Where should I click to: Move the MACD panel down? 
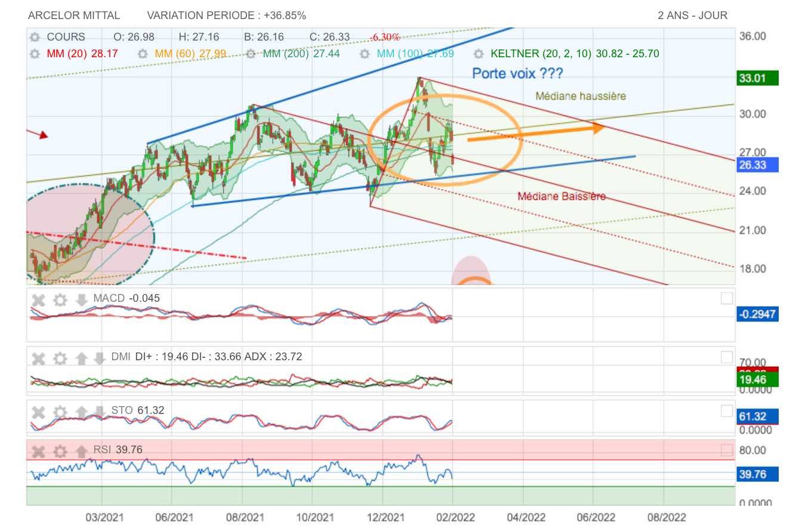81,299
